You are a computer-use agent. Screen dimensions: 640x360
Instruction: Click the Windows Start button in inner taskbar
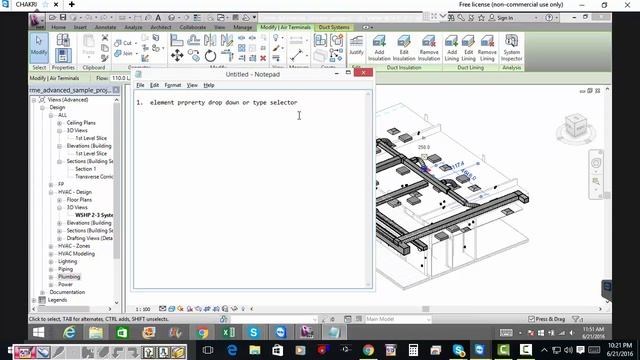[39, 332]
